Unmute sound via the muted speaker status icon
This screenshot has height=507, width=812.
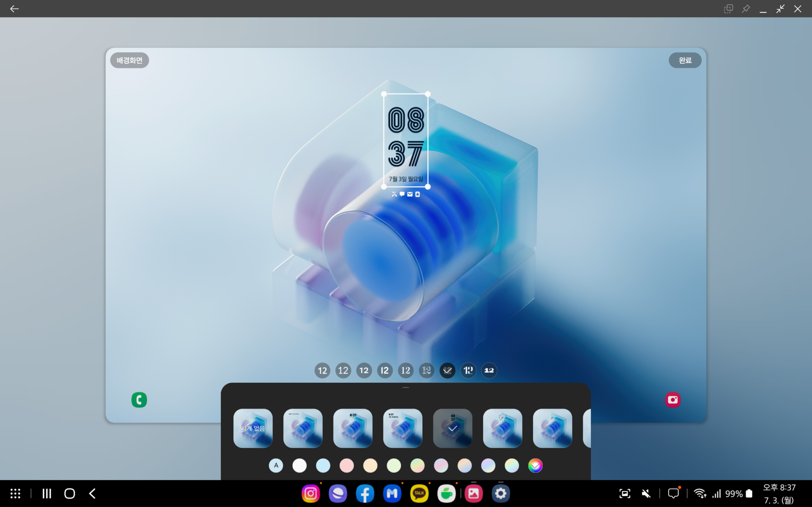[x=645, y=494]
